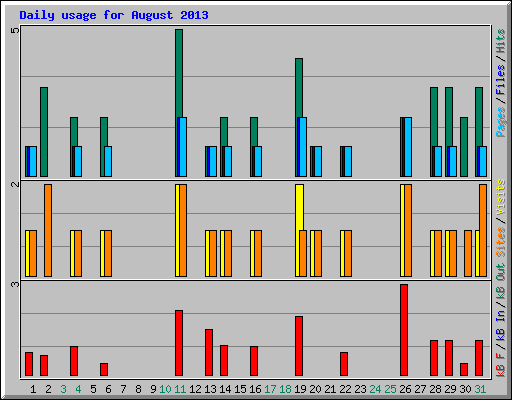
Task: Select the red kB bar for day 13
Action: 209,353
